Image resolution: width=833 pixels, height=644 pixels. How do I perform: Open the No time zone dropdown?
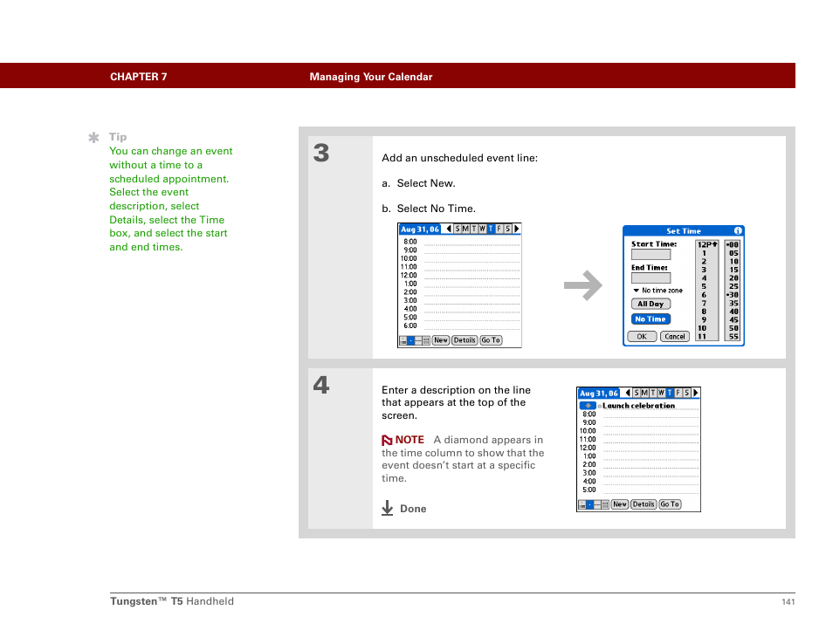pos(657,291)
